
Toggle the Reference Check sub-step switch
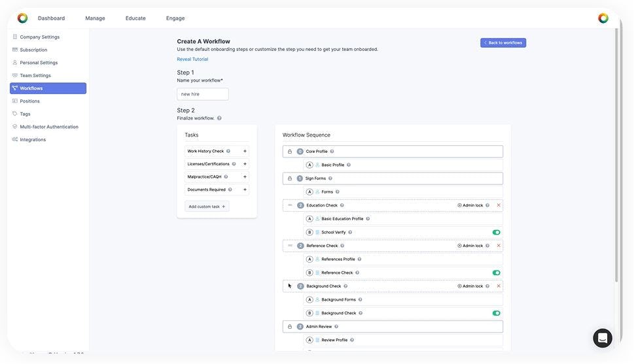click(497, 273)
